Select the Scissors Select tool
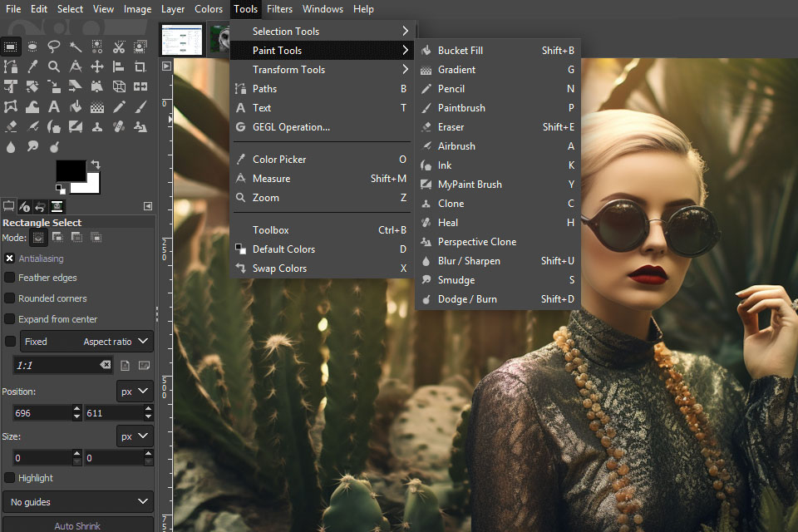This screenshot has width=798, height=532. click(x=119, y=47)
